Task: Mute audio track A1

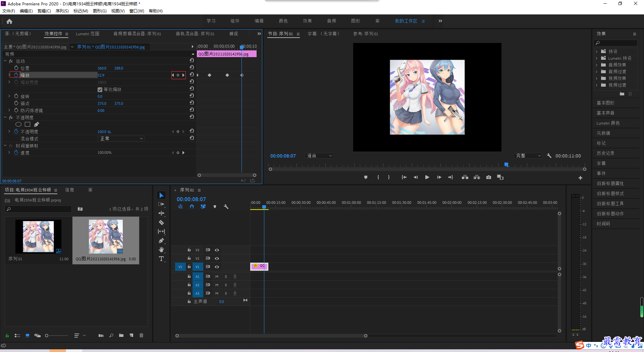Action: (x=217, y=276)
